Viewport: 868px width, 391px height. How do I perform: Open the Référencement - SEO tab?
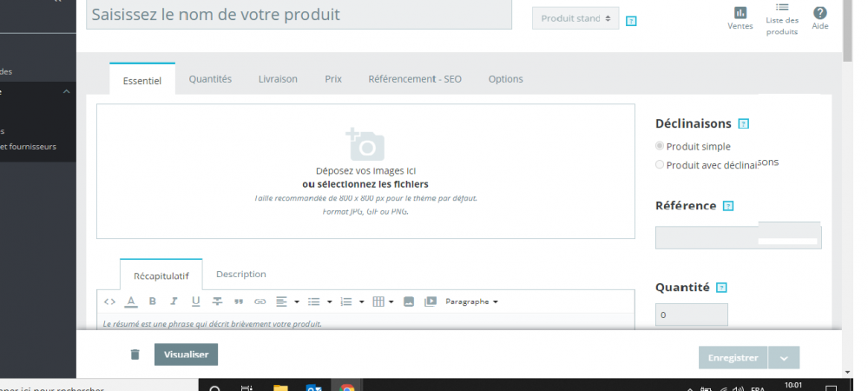[415, 79]
